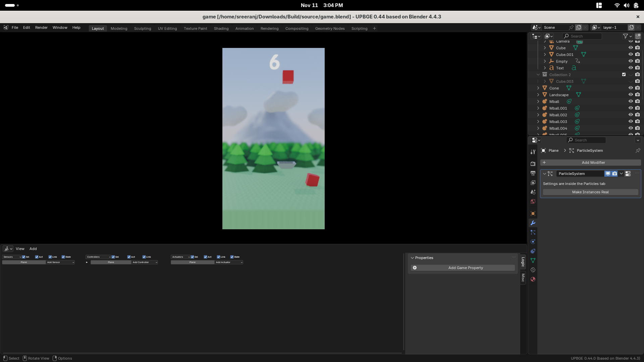Toggle ParticleSystem modifier viewport display
Image resolution: width=644 pixels, height=362 pixels.
(607, 174)
